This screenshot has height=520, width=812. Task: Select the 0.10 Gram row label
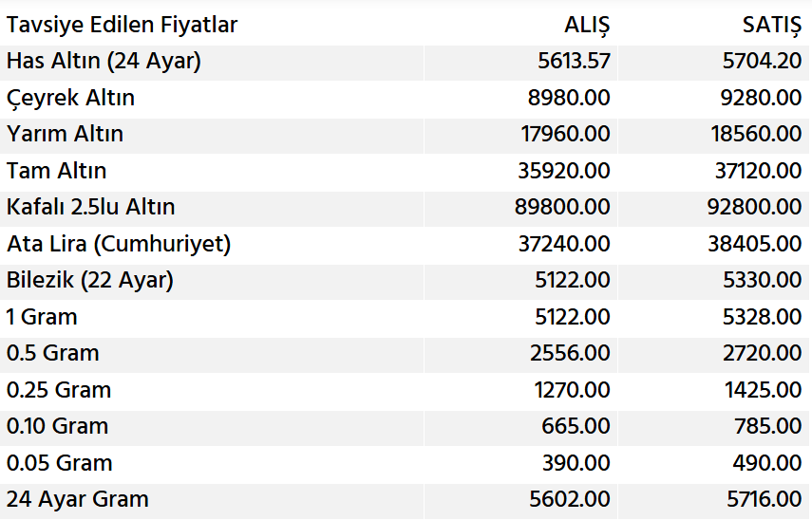pyautogui.click(x=57, y=426)
